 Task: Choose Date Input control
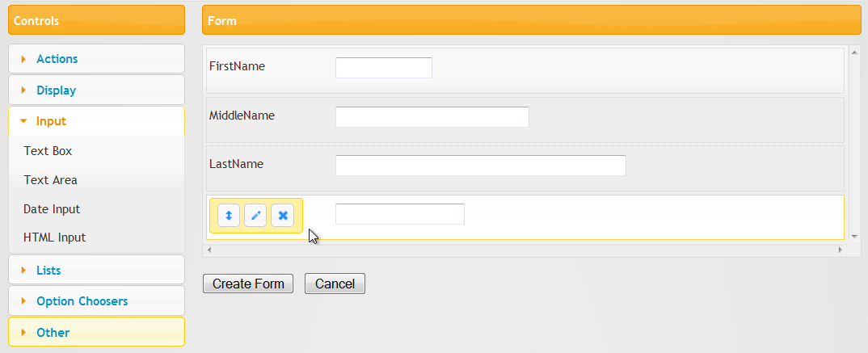tap(52, 209)
